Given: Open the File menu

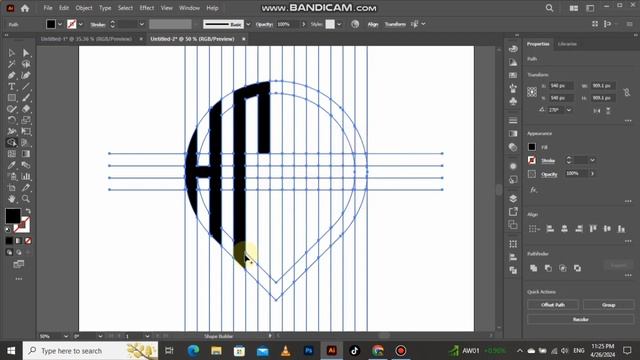Looking at the screenshot, I should 48,8.
